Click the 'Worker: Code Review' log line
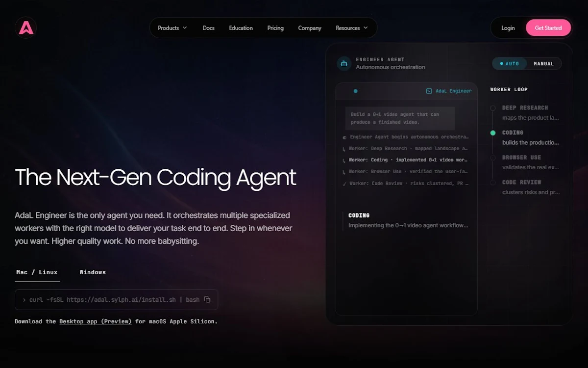This screenshot has width=588, height=368. [x=406, y=183]
